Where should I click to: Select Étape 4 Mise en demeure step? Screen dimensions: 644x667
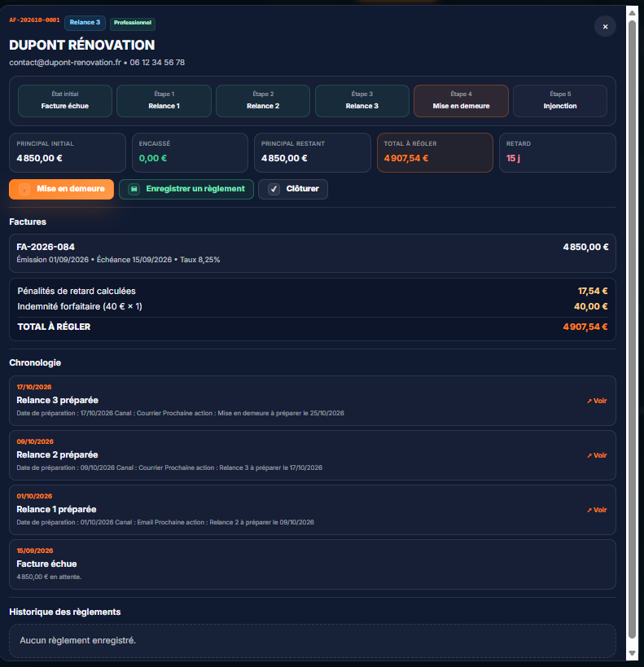tap(461, 101)
